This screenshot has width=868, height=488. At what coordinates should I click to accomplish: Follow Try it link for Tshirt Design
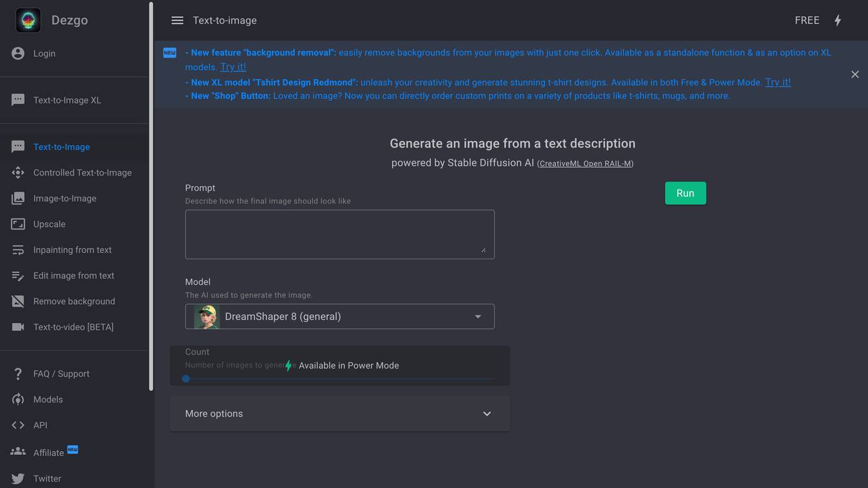pos(778,82)
